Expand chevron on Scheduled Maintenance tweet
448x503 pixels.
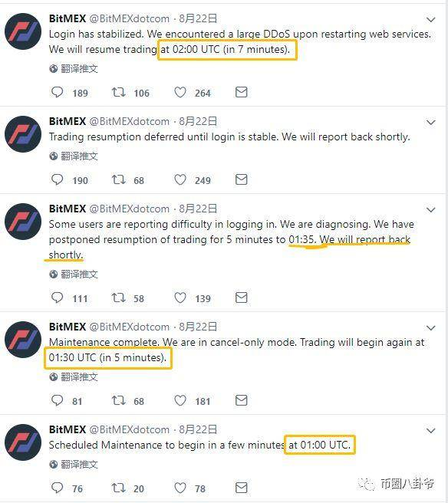pos(430,430)
